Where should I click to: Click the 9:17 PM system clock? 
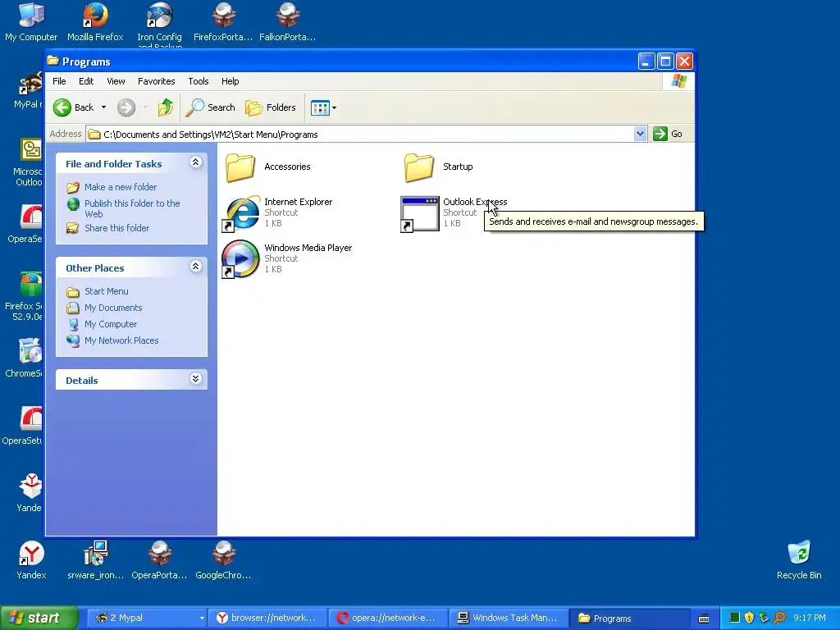[x=810, y=619]
